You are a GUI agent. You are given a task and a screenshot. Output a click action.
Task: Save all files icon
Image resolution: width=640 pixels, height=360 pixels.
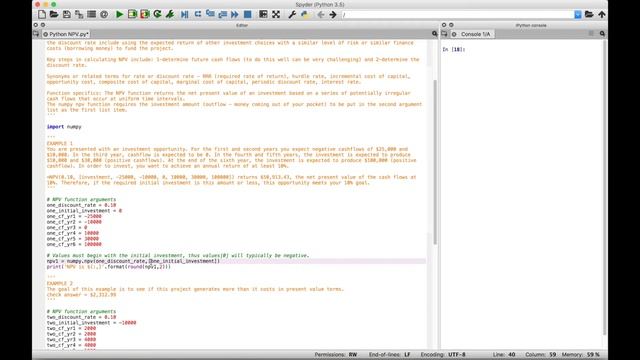pos(79,14)
